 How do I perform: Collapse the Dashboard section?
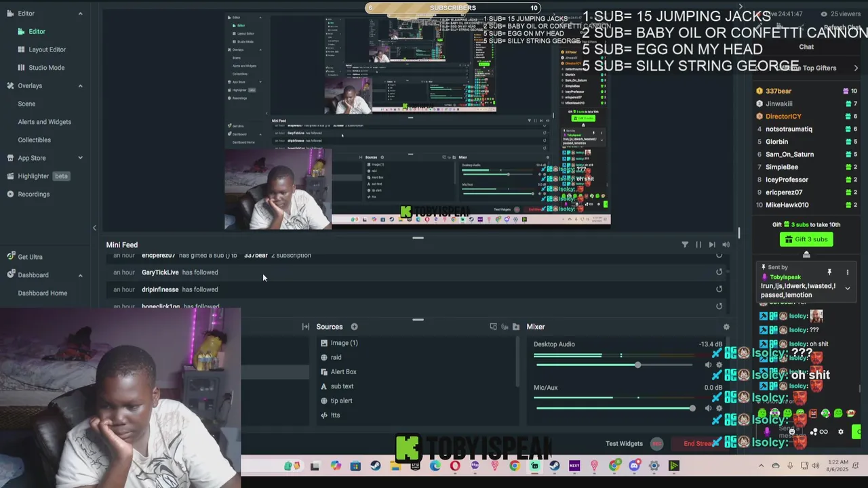tap(80, 275)
